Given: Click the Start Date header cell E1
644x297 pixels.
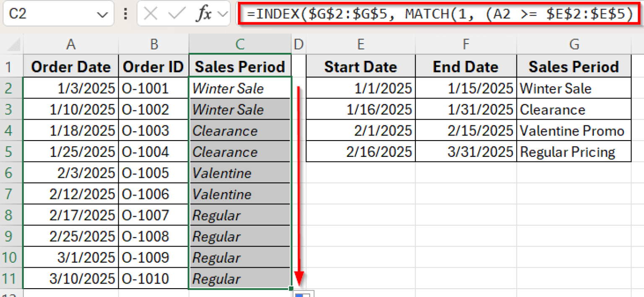Looking at the screenshot, I should point(361,66).
